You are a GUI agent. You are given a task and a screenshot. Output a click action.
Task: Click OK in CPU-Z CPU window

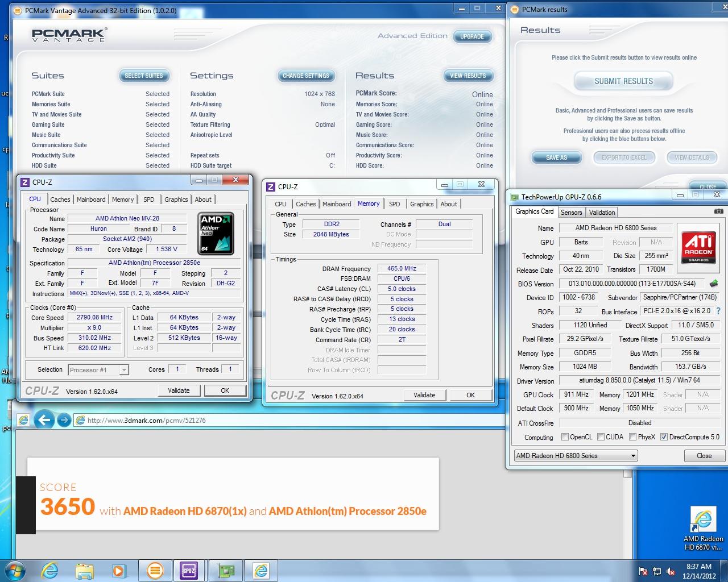[x=225, y=390]
